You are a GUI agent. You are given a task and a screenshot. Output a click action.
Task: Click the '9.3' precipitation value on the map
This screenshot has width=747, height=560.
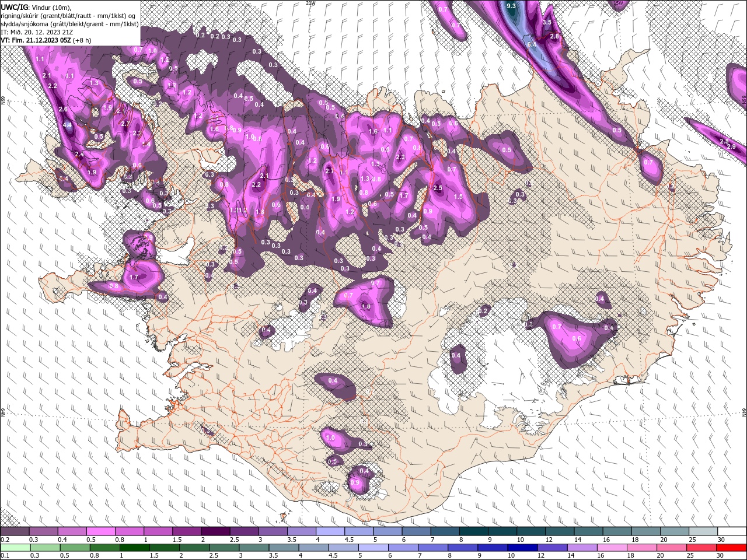tap(511, 6)
